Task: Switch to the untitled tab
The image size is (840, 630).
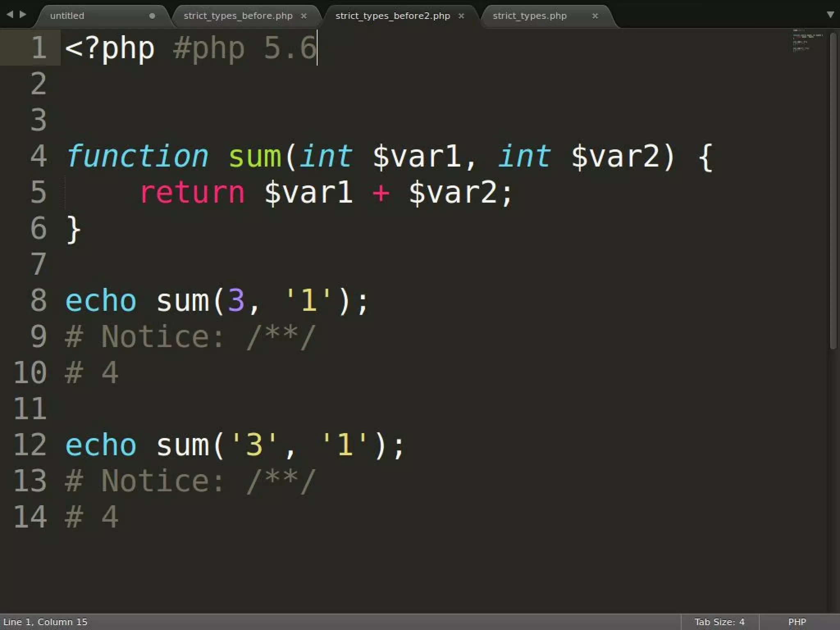Action: click(67, 16)
